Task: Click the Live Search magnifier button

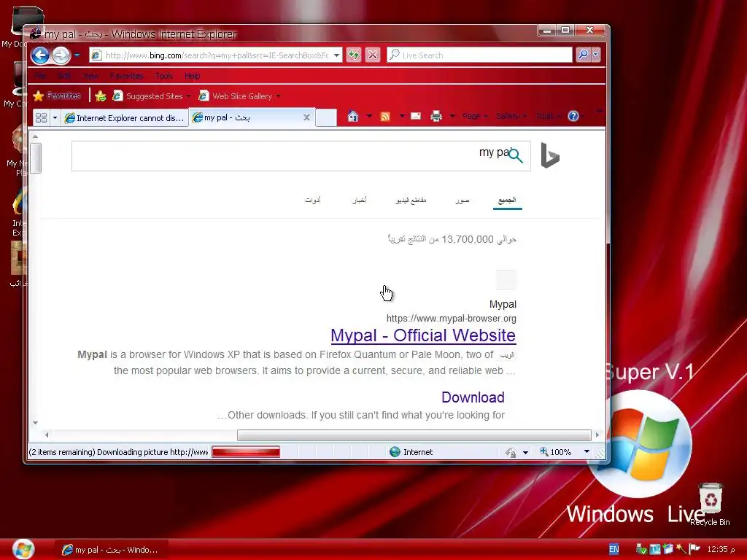Action: (583, 55)
